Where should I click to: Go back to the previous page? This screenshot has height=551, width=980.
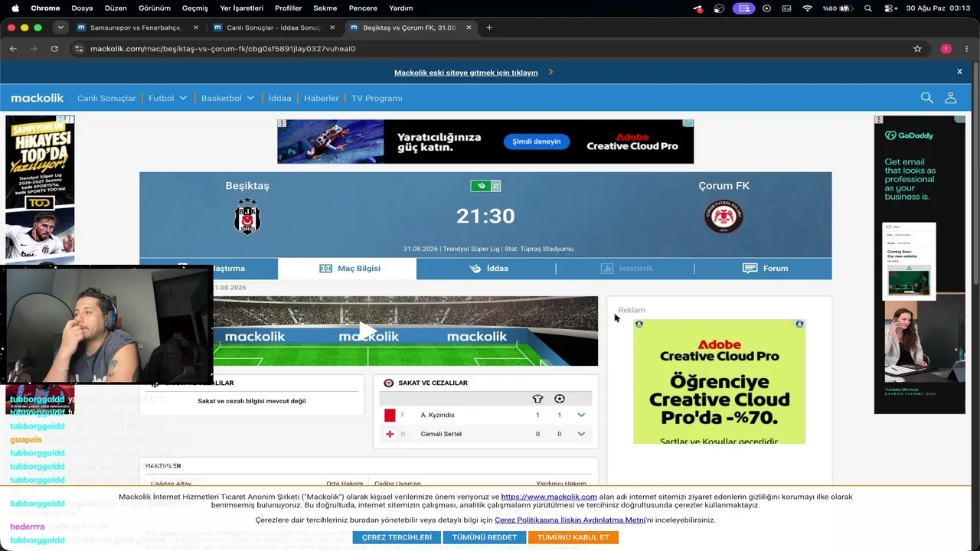[13, 48]
